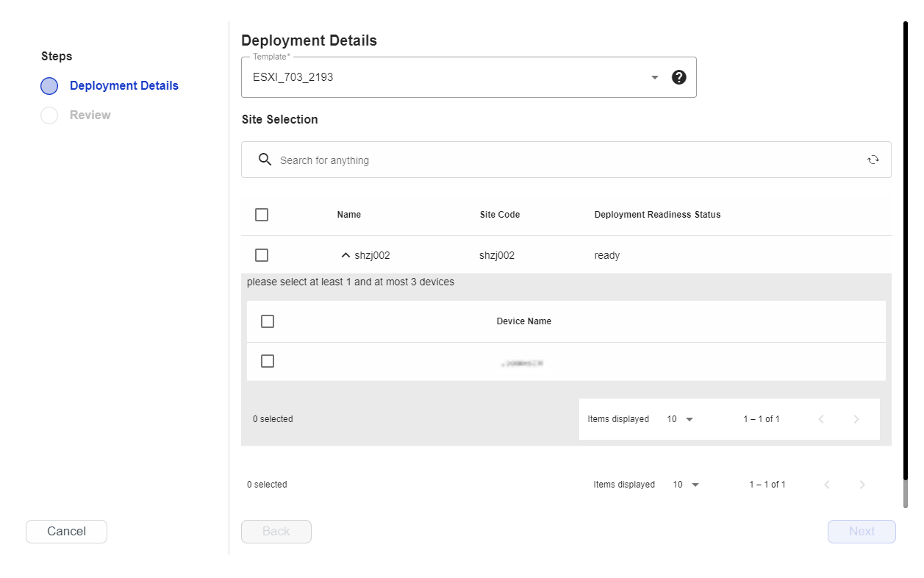Click previous page arrow in device table
This screenshot has width=924, height=578.
pyautogui.click(x=821, y=419)
